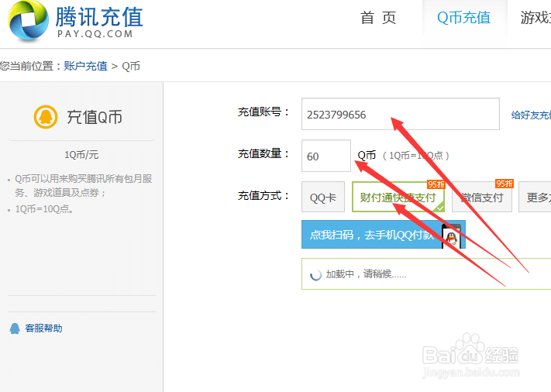Open the 首页 navigation tab

pyautogui.click(x=378, y=18)
